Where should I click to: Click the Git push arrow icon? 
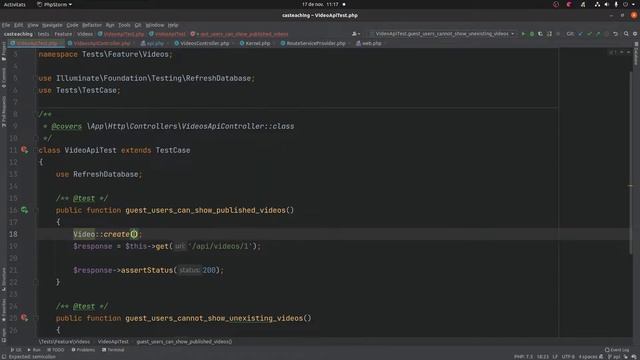[x=598, y=34]
